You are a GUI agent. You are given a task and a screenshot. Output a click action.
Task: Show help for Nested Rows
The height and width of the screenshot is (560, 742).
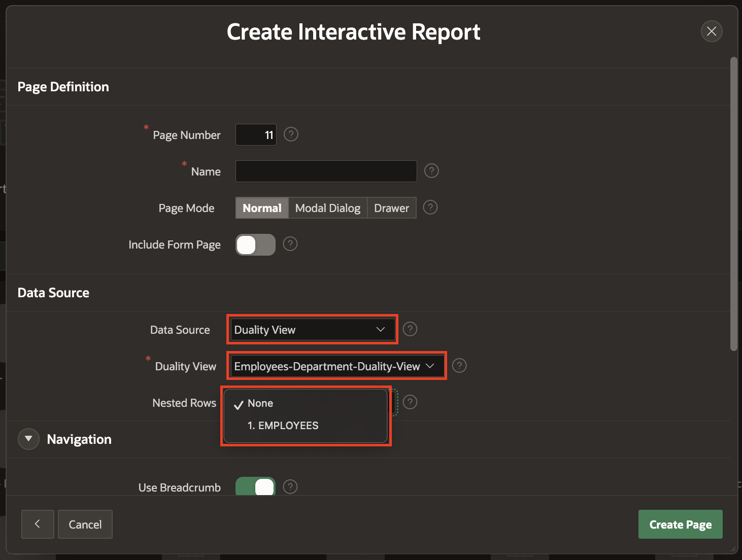[410, 402]
